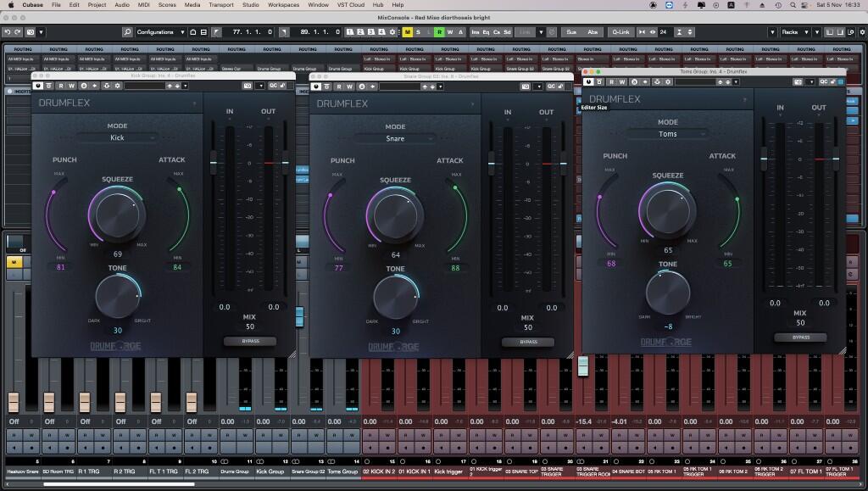Open MixConsole setup gear at far right
This screenshot has height=491, width=868.
pos(862,32)
